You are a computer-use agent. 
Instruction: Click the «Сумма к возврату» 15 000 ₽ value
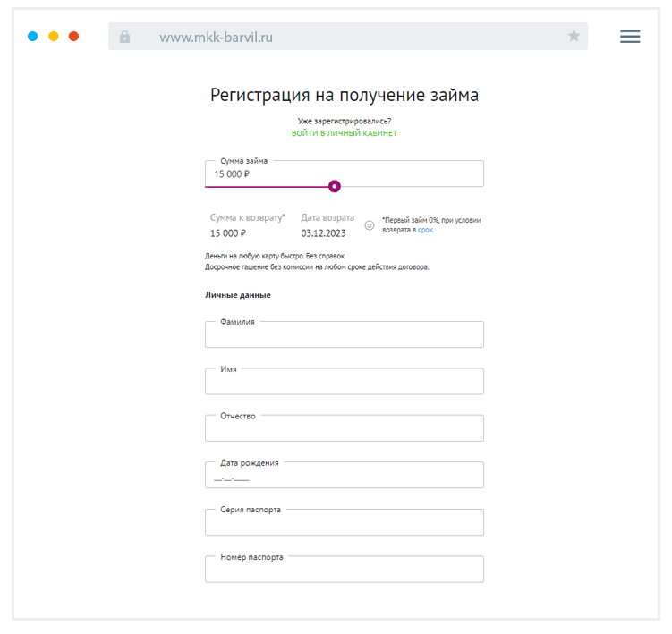pyautogui.click(x=228, y=233)
